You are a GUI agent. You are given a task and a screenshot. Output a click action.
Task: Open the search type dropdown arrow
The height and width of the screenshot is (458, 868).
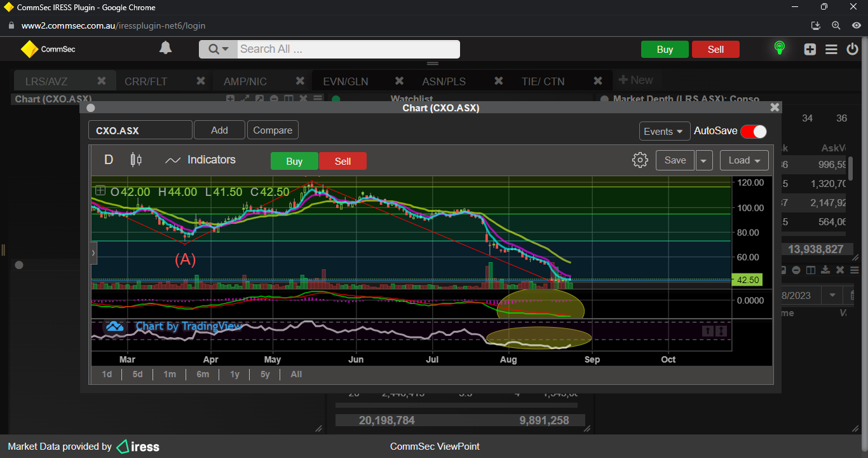point(226,49)
